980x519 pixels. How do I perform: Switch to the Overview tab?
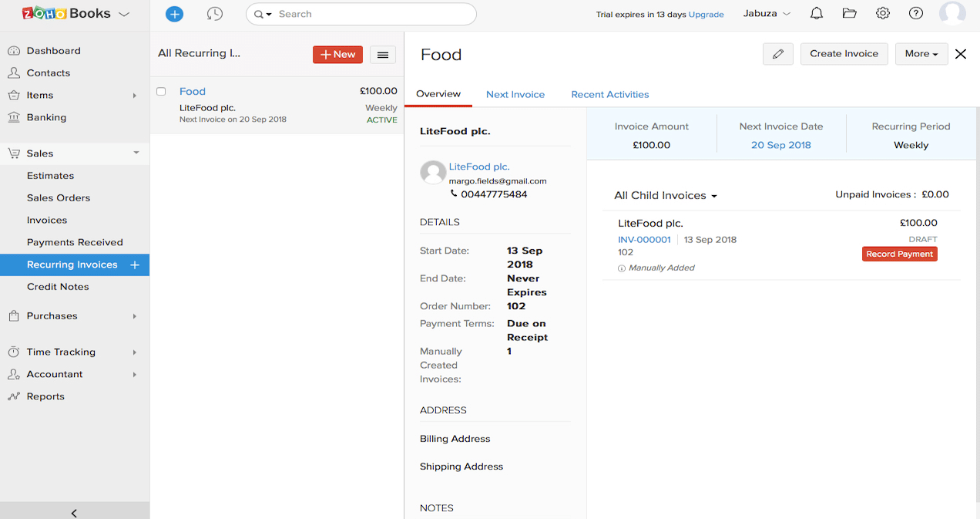click(x=438, y=94)
